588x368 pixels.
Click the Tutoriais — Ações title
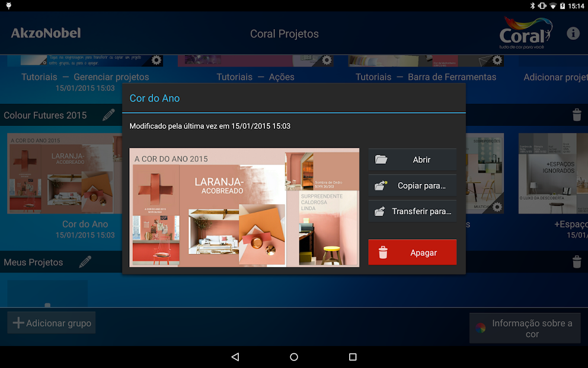[x=255, y=77]
